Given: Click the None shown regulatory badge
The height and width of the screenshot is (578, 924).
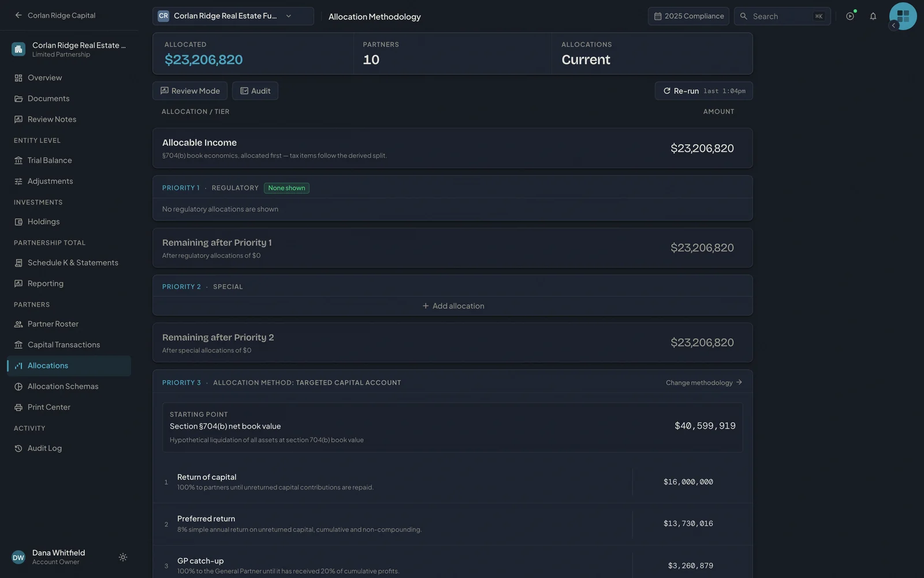Looking at the screenshot, I should point(286,188).
